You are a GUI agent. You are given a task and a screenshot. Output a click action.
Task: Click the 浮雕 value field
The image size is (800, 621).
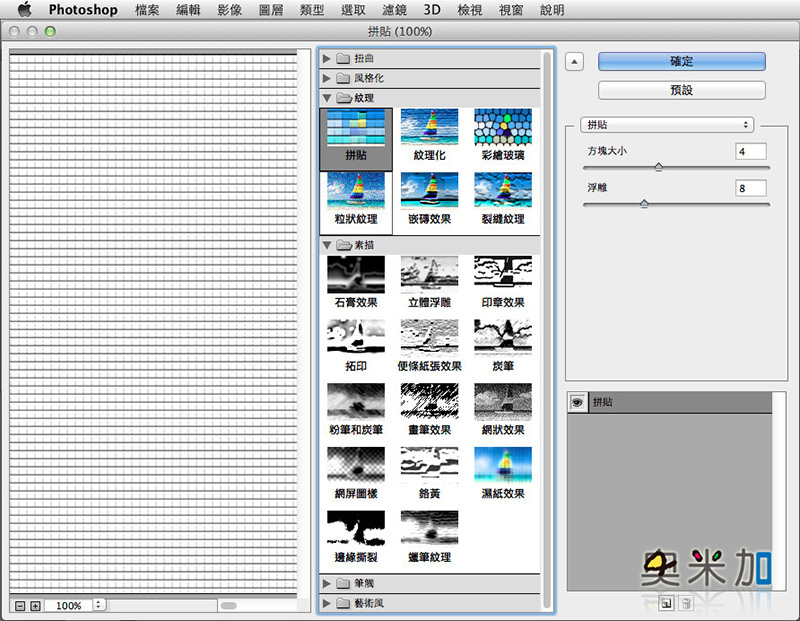pyautogui.click(x=751, y=188)
